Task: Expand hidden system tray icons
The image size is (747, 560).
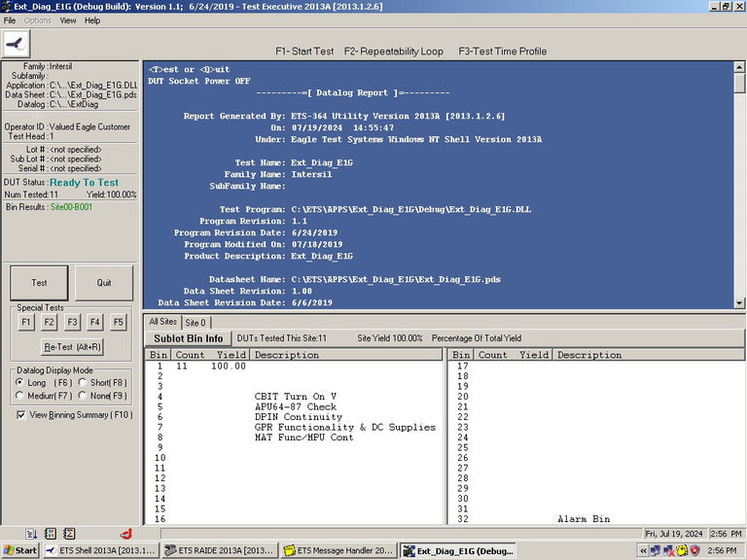Action: (643, 550)
